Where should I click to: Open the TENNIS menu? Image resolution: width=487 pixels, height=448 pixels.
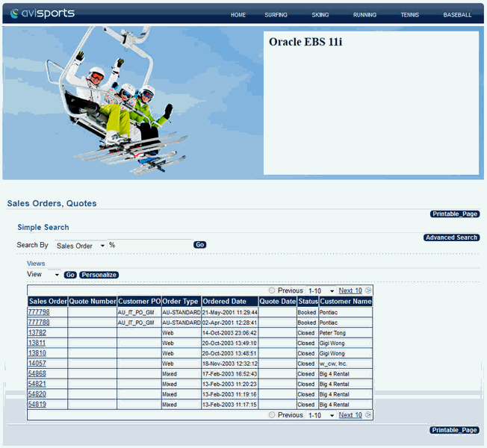(x=409, y=15)
